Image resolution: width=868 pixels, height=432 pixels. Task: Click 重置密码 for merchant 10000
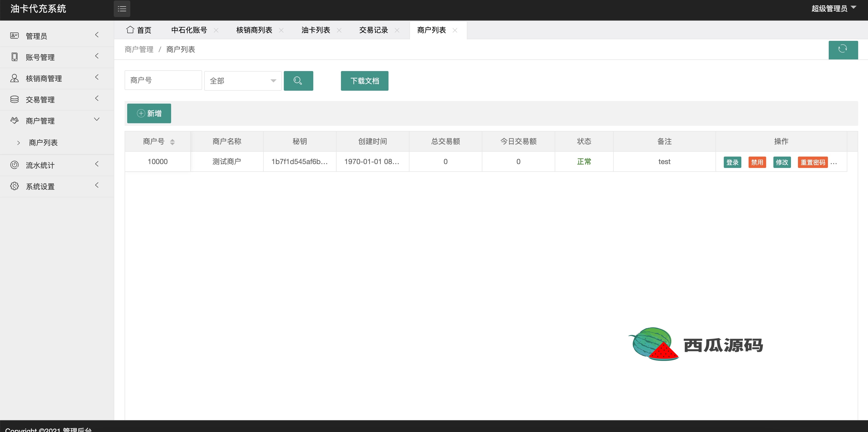[x=813, y=162]
